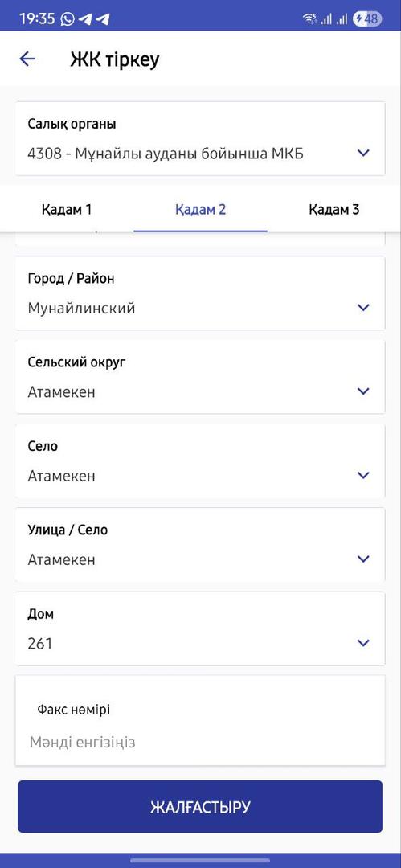
Task: Tap the second Telegram status icon
Action: click(x=103, y=18)
